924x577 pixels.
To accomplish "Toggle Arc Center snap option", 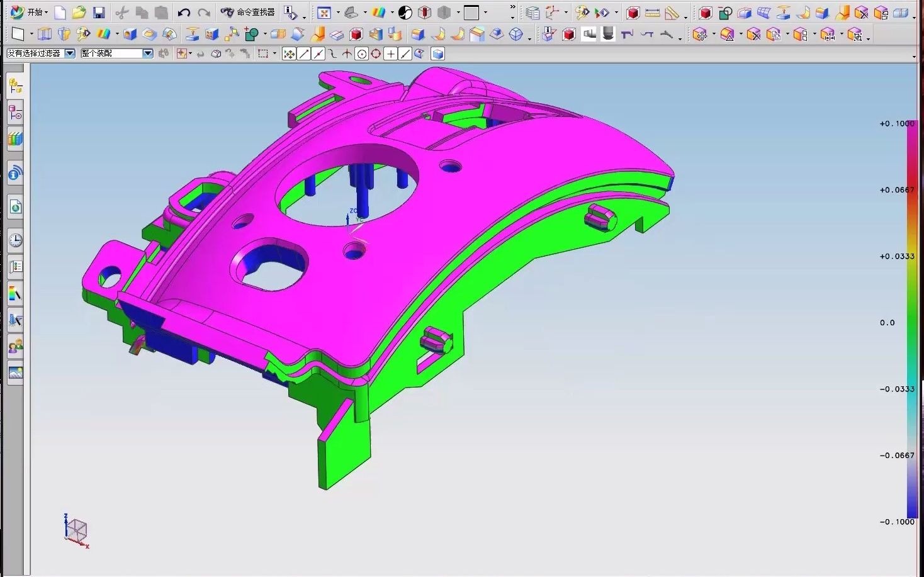I will [362, 54].
